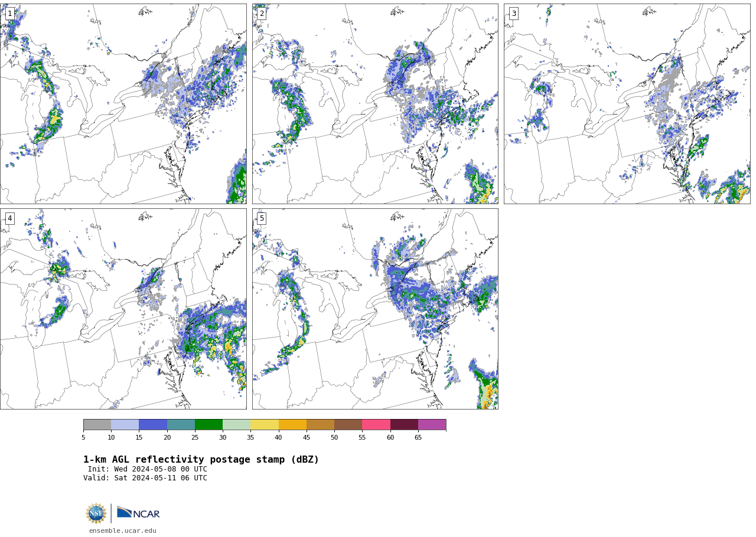Open ensemble member 4 reflectivity map
This screenshot has height=537, width=756.
123,309
